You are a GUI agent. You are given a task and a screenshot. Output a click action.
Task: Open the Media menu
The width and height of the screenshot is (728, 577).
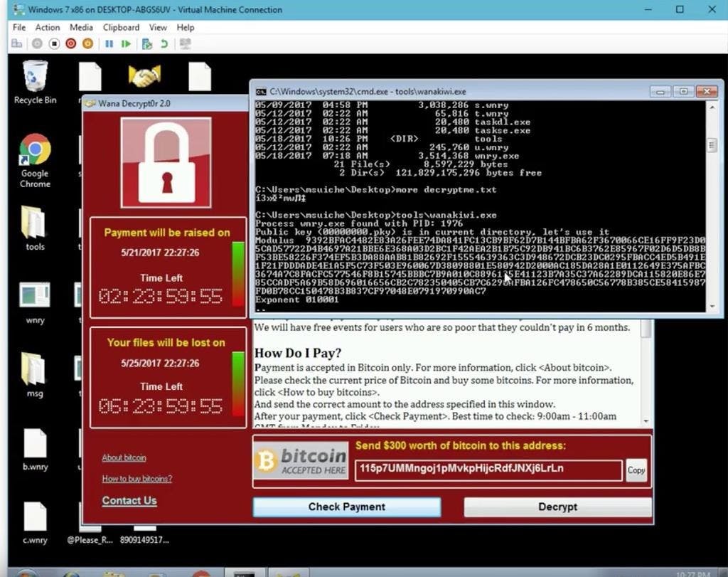click(x=81, y=28)
